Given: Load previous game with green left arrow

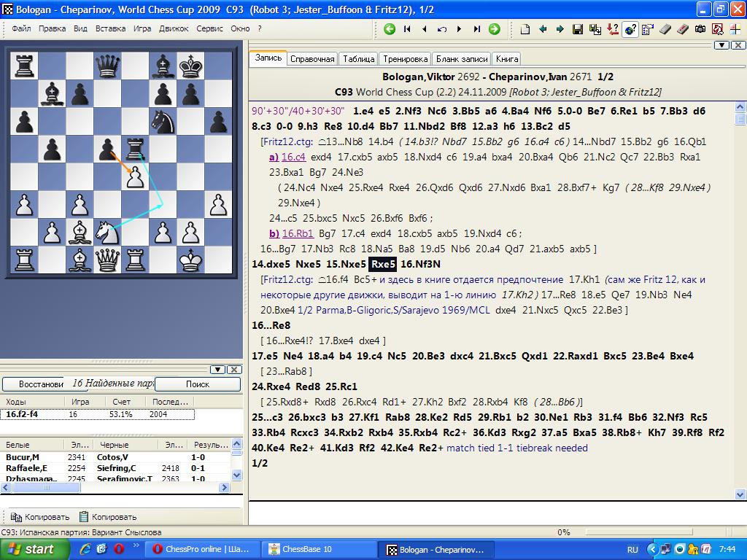Looking at the screenshot, I should 390,29.
